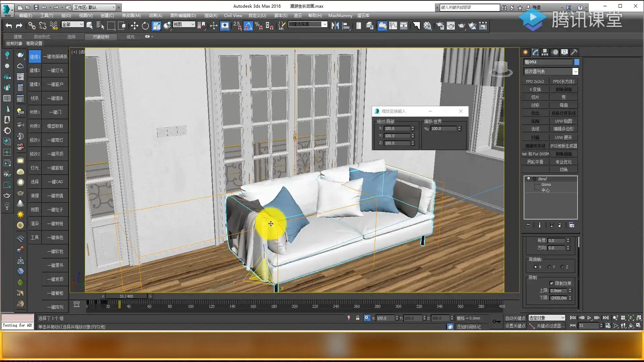The width and height of the screenshot is (644, 362).
Task: Open the Utilities hammer panel tab
Action: tap(574, 52)
